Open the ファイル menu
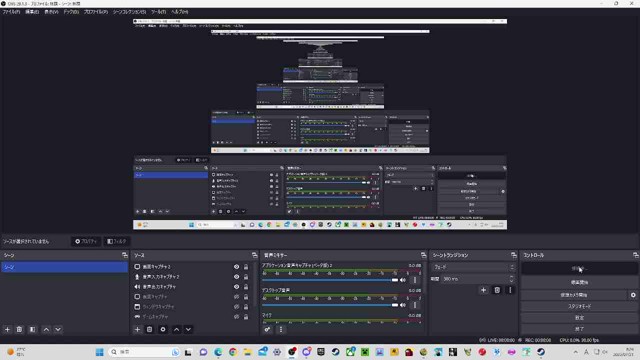 pos(11,12)
